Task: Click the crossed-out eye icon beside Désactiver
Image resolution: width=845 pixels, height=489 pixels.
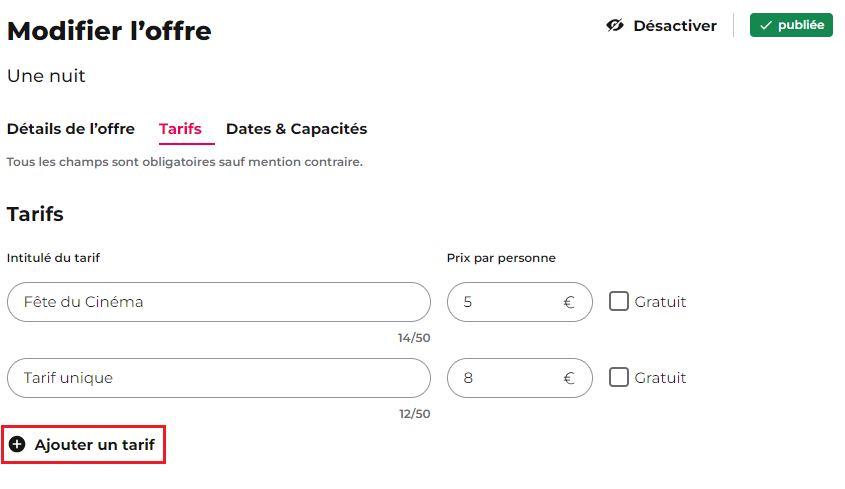Action: (615, 25)
